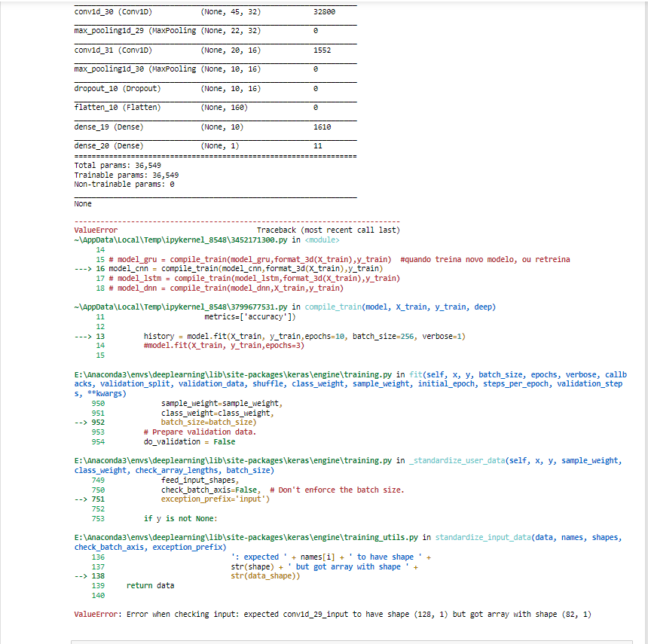Select the str(data_shape)) line 138

click(x=265, y=576)
